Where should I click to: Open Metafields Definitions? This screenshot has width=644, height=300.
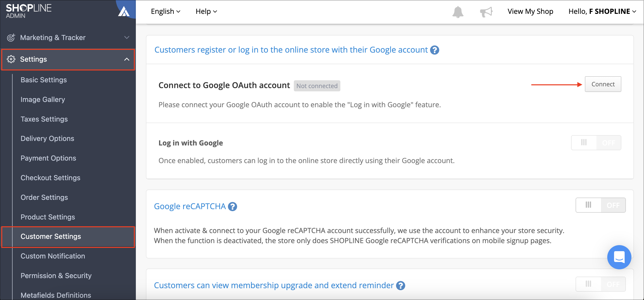[x=56, y=295]
